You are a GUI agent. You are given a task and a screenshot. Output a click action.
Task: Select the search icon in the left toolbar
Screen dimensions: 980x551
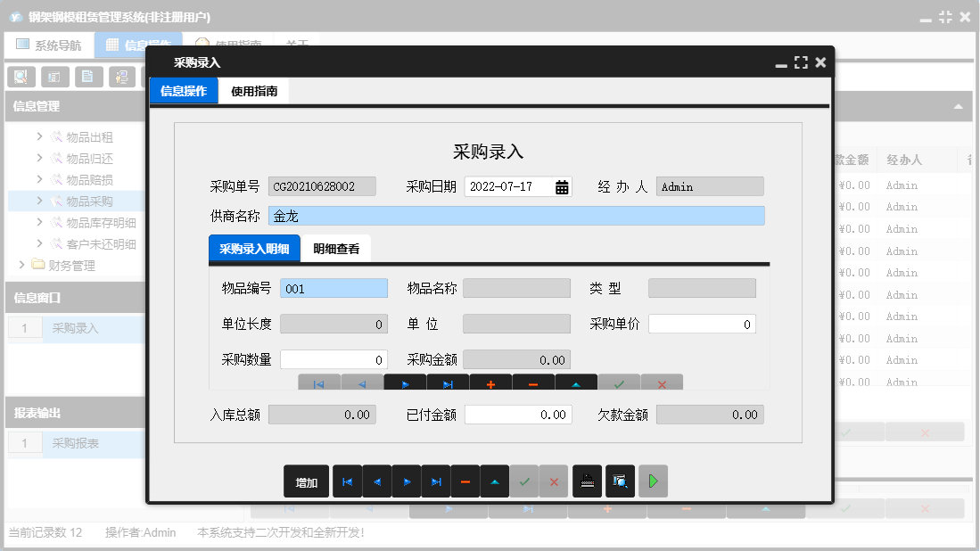20,77
